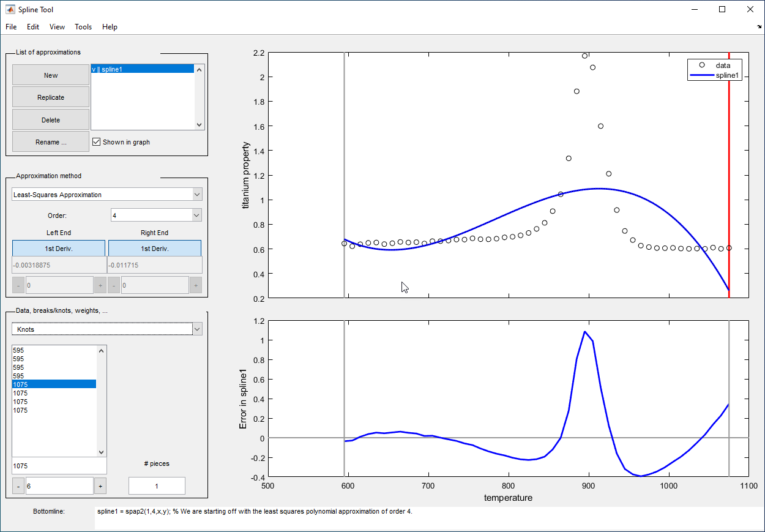Open the Knots data selection dropdown
The height and width of the screenshot is (532, 765).
tap(107, 329)
